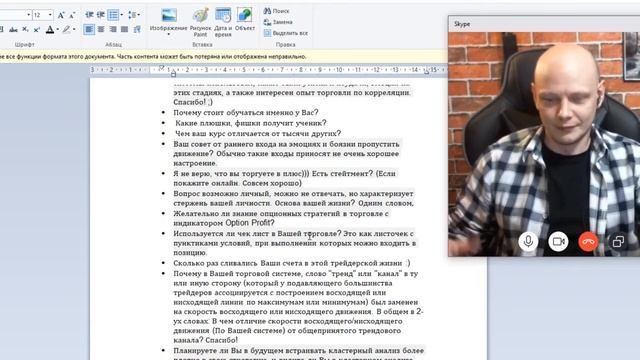Toggle the bulleted list button
Screen dimensions: 640x360
tap(113, 15)
